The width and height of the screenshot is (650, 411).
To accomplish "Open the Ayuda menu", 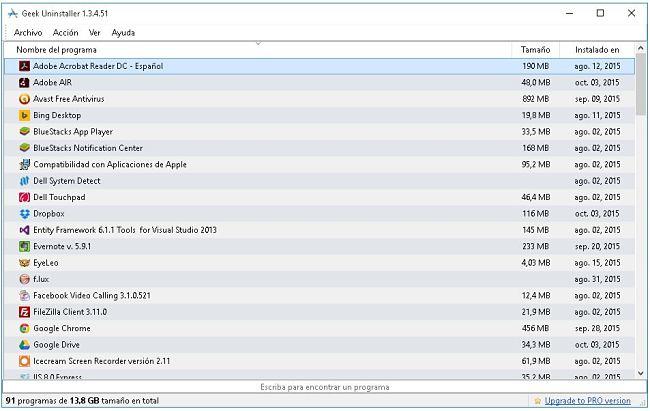I will [x=123, y=32].
